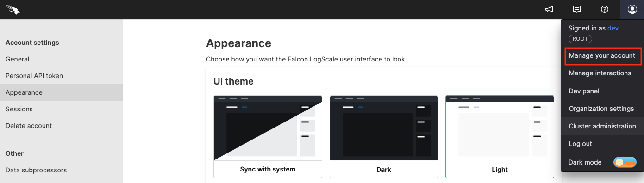Click the ROOT badge
Viewport: 644px width, 183px height.
580,39
